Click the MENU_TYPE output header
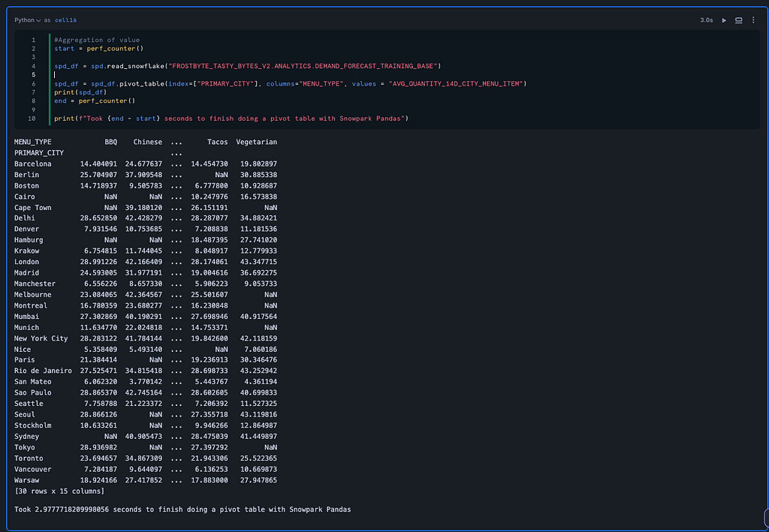Viewport: 769px width, 532px height. (32, 142)
